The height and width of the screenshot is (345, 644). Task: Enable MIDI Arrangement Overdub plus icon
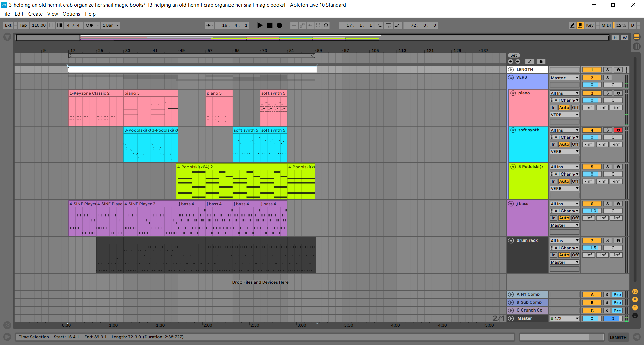click(x=294, y=25)
